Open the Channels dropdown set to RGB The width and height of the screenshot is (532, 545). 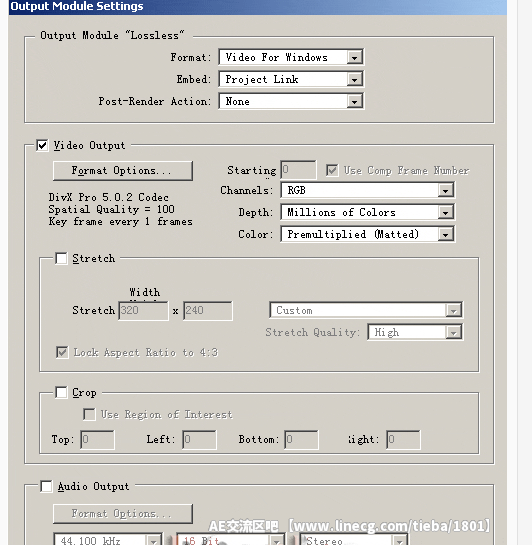[x=368, y=190]
